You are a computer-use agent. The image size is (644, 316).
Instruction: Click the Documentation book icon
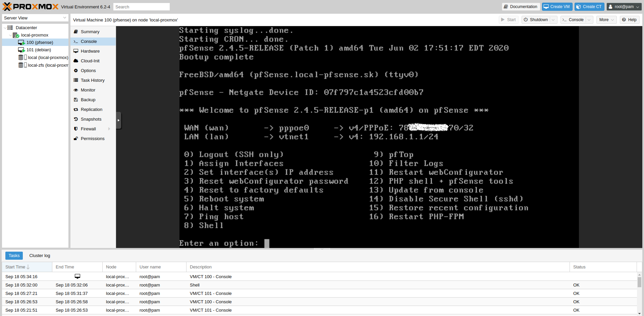[506, 7]
